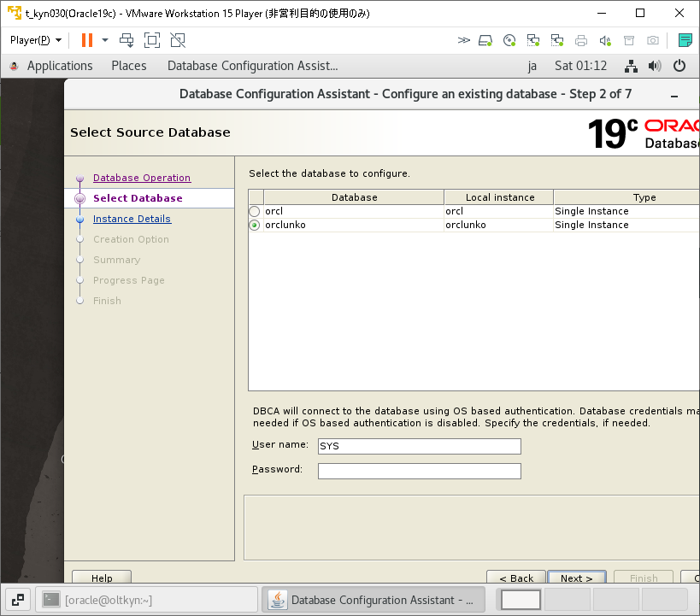
Task: Click the < Back button
Action: click(516, 578)
